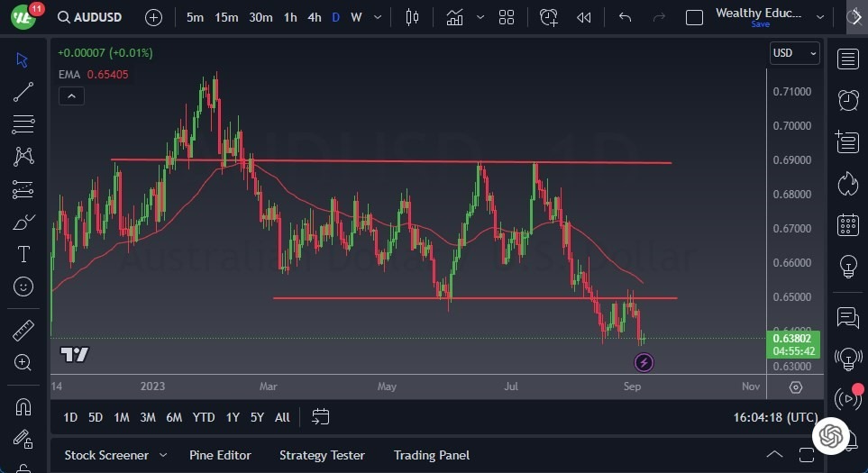Expand the layout options arrow
This screenshot has height=473, width=868.
click(x=820, y=17)
